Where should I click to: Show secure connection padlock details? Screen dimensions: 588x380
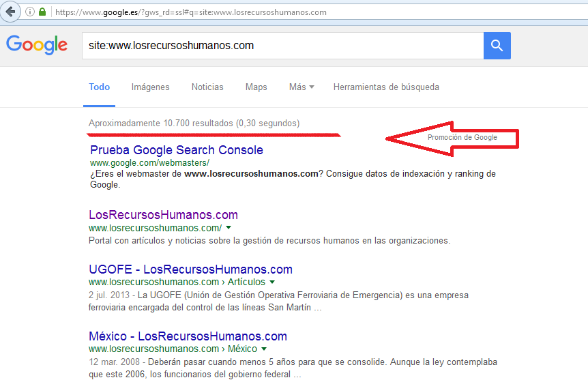[x=42, y=12]
